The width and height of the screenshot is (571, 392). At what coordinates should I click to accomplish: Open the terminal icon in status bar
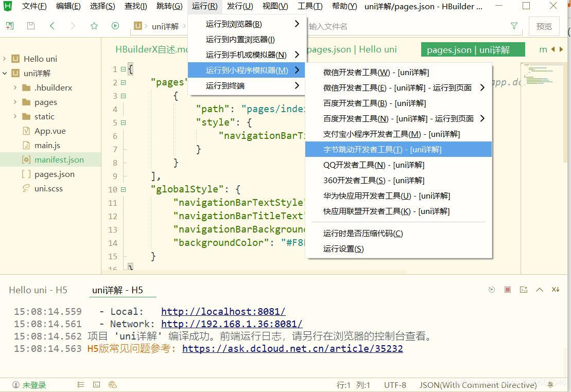tap(96, 384)
